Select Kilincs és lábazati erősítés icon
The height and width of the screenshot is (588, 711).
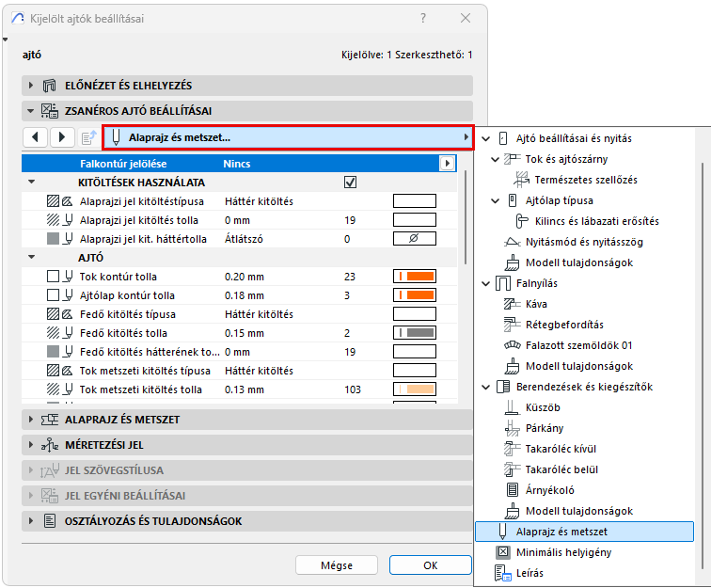pyautogui.click(x=521, y=221)
